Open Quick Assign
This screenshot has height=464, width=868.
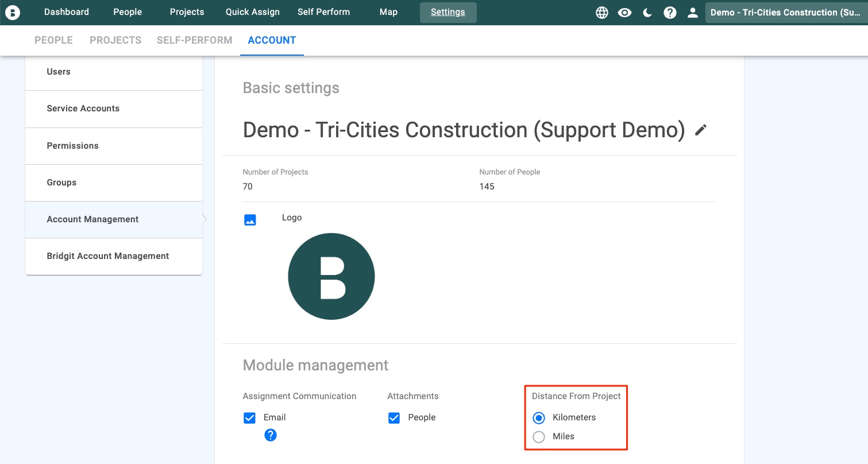(x=253, y=12)
